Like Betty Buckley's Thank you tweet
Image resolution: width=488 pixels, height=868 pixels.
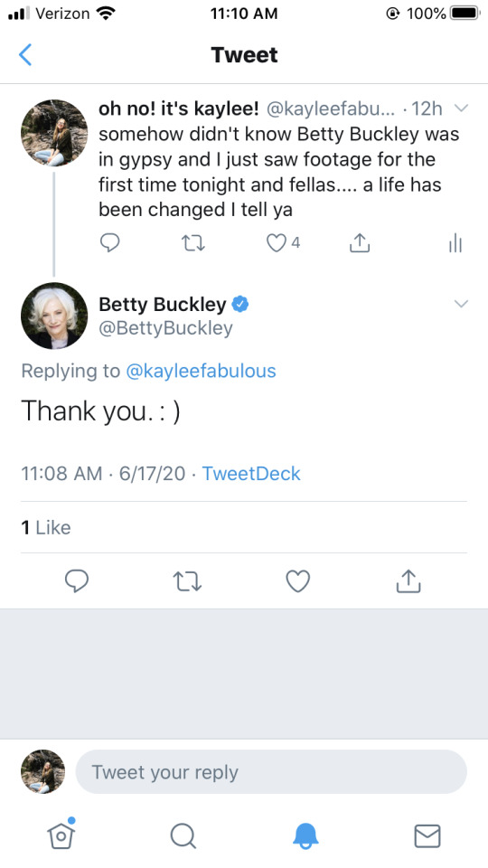point(297,581)
